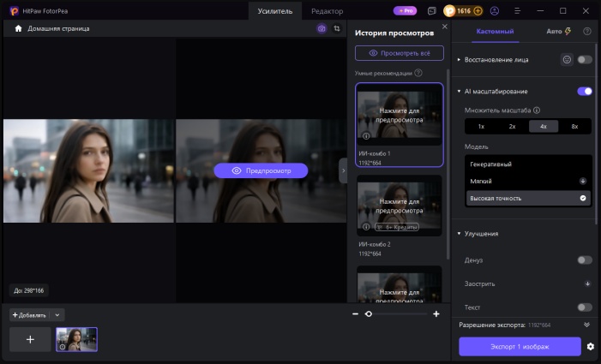
Task: Click the camera snapshot icon
Action: 322,29
